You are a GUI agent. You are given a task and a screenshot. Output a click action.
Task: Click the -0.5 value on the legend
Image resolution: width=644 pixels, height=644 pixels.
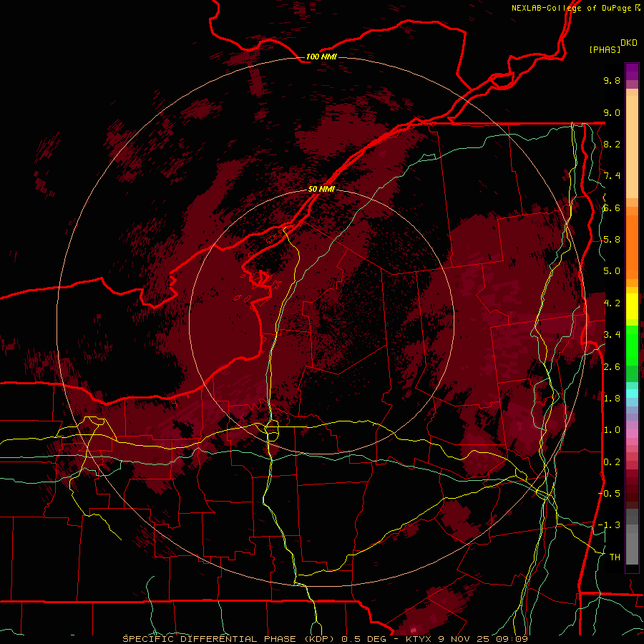point(609,494)
